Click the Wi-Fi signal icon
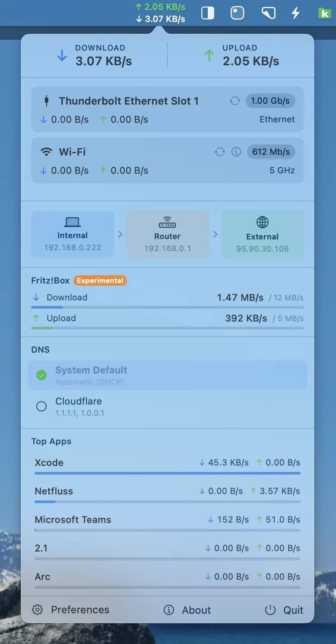 click(x=46, y=152)
